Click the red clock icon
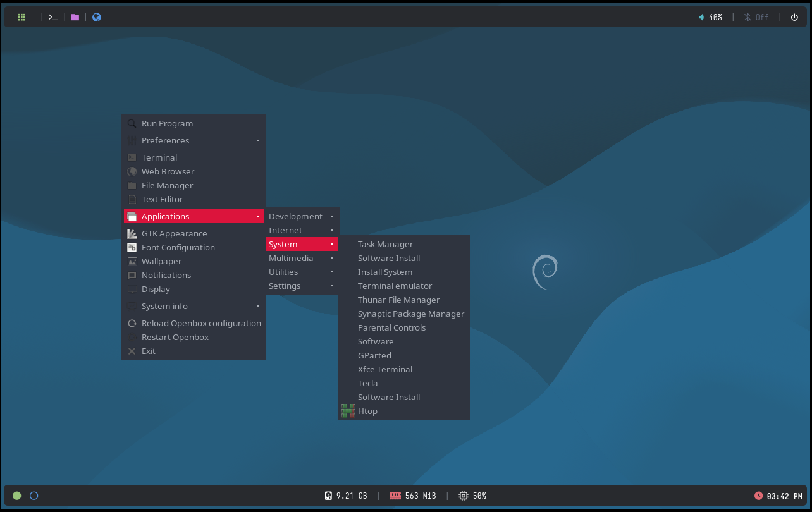This screenshot has height=512, width=812. click(758, 496)
